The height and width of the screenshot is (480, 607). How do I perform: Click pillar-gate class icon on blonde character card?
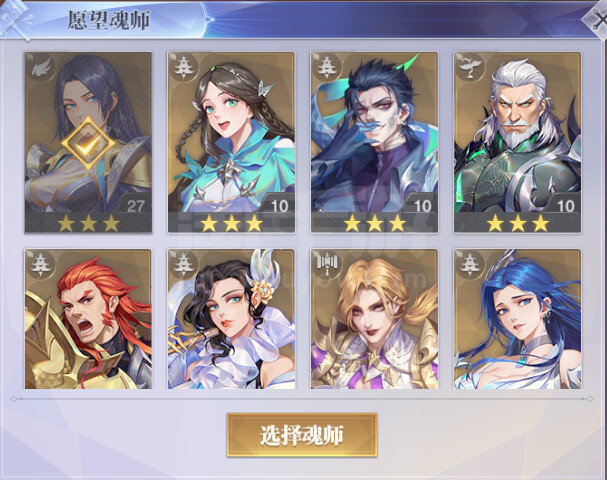[x=327, y=265]
